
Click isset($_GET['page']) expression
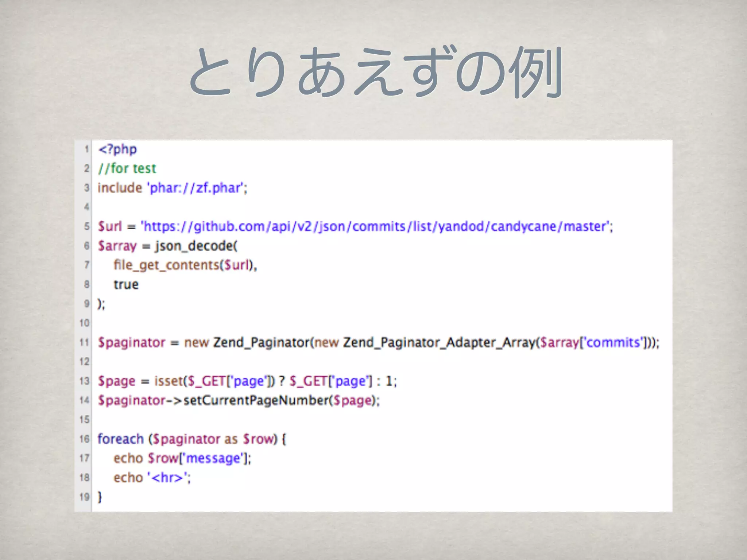[214, 381]
